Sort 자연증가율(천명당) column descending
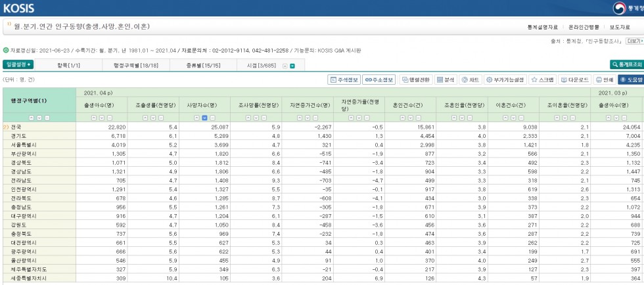The width and height of the screenshot is (644, 285). point(359,118)
